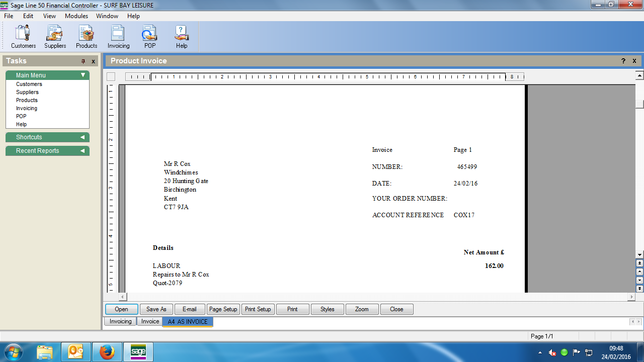
Task: Expand the Shortcuts section
Action: tap(83, 137)
